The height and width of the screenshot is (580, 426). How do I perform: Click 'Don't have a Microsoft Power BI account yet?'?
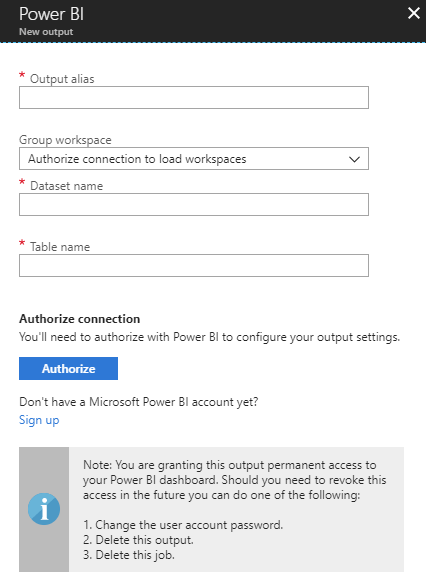(139, 402)
